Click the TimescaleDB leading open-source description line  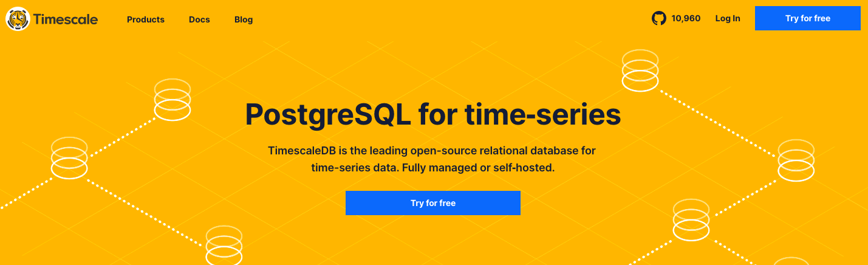click(432, 150)
